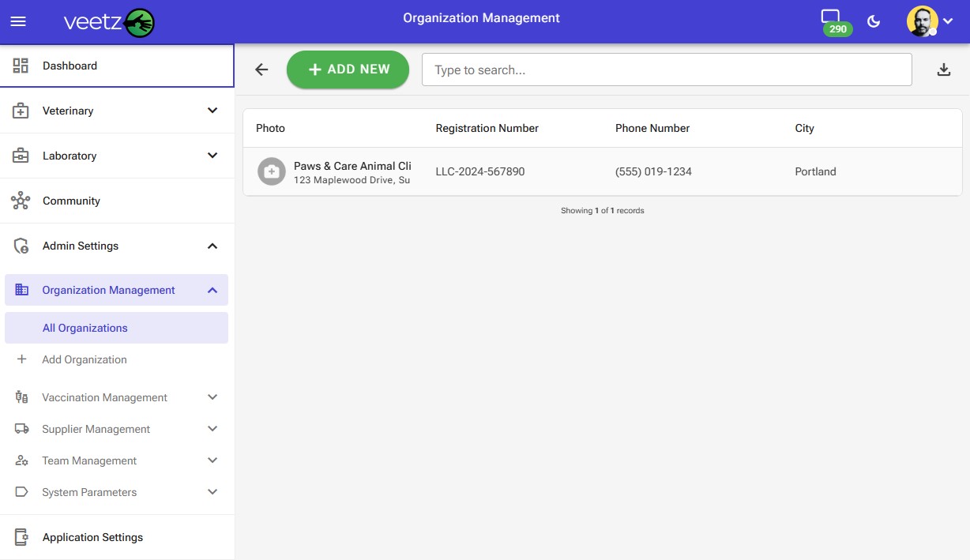Select the Community network icon
970x560 pixels.
[x=22, y=201]
